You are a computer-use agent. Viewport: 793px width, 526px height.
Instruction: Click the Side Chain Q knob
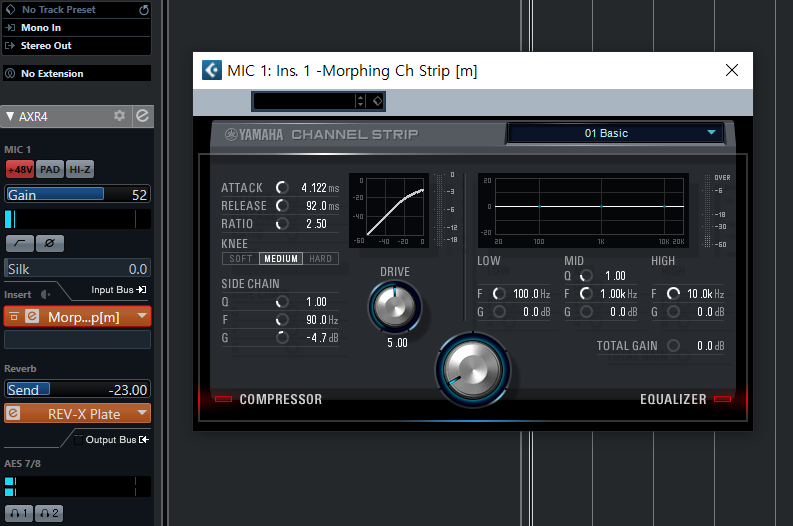282,301
